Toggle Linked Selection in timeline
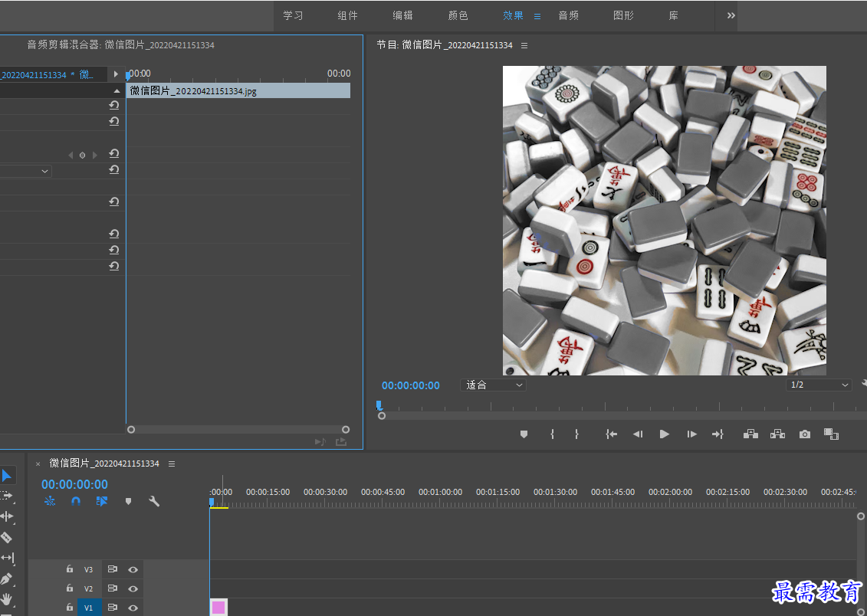Image resolution: width=867 pixels, height=616 pixels. click(x=102, y=501)
